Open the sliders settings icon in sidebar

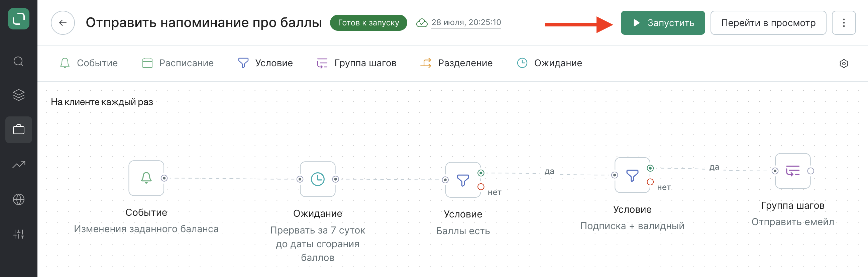point(18,234)
